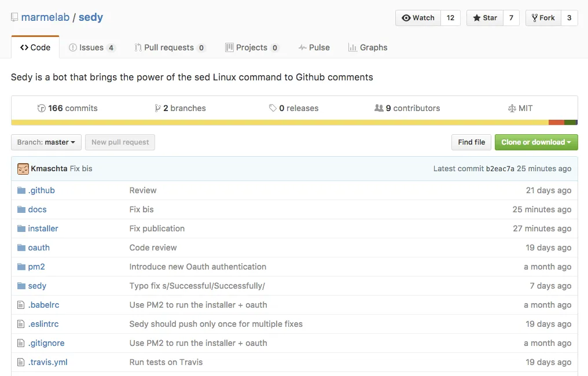Switch to the Code tab

tap(35, 47)
